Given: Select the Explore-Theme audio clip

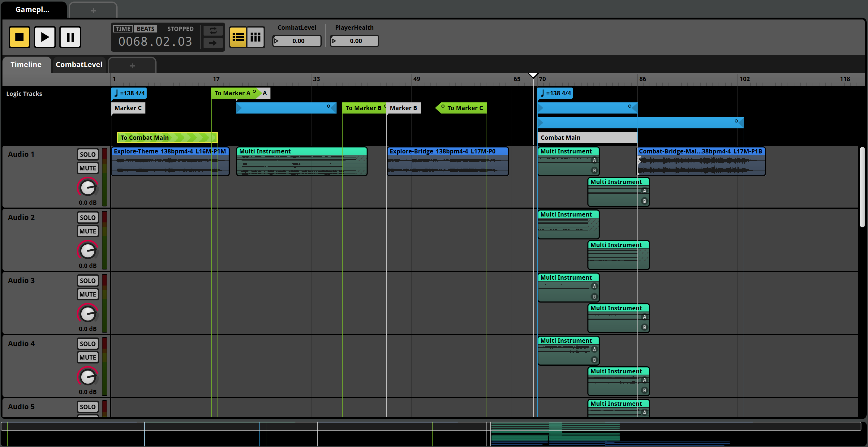Looking at the screenshot, I should coord(170,161).
